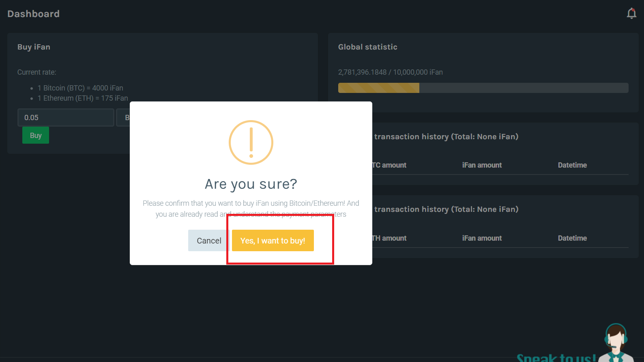Click Datetime header in the BTC transaction table

coord(572,165)
